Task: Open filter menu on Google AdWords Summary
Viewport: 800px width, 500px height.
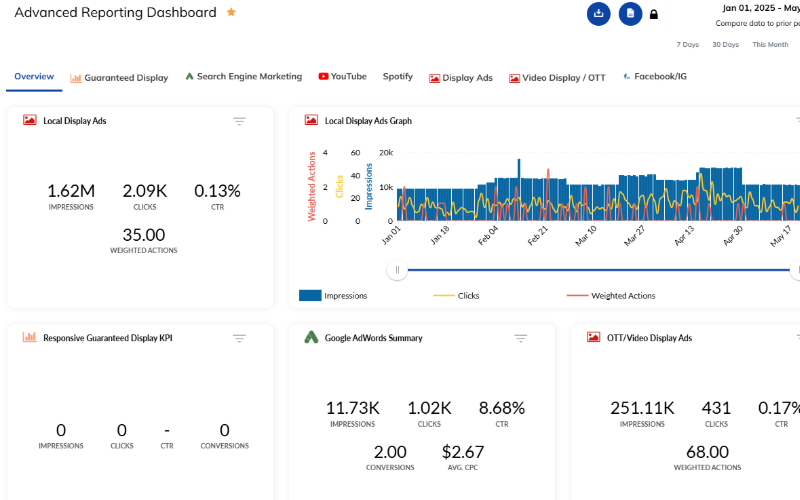Action: pyautogui.click(x=521, y=338)
